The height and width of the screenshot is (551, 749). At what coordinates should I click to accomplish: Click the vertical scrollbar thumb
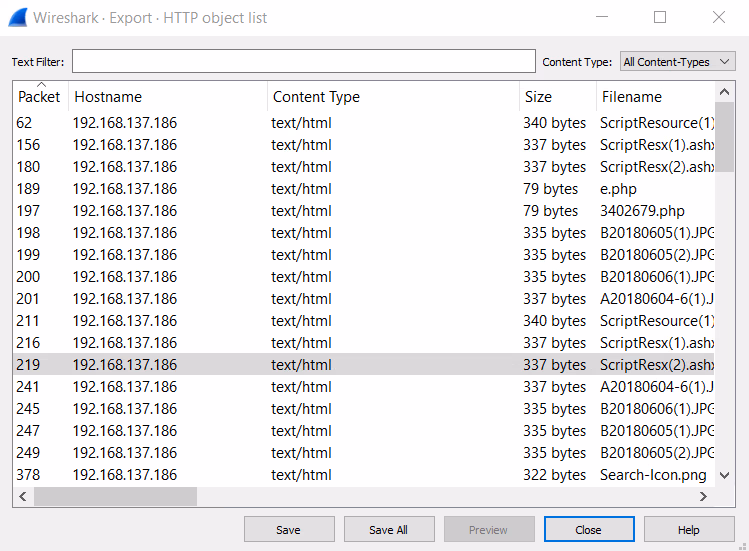(x=725, y=137)
